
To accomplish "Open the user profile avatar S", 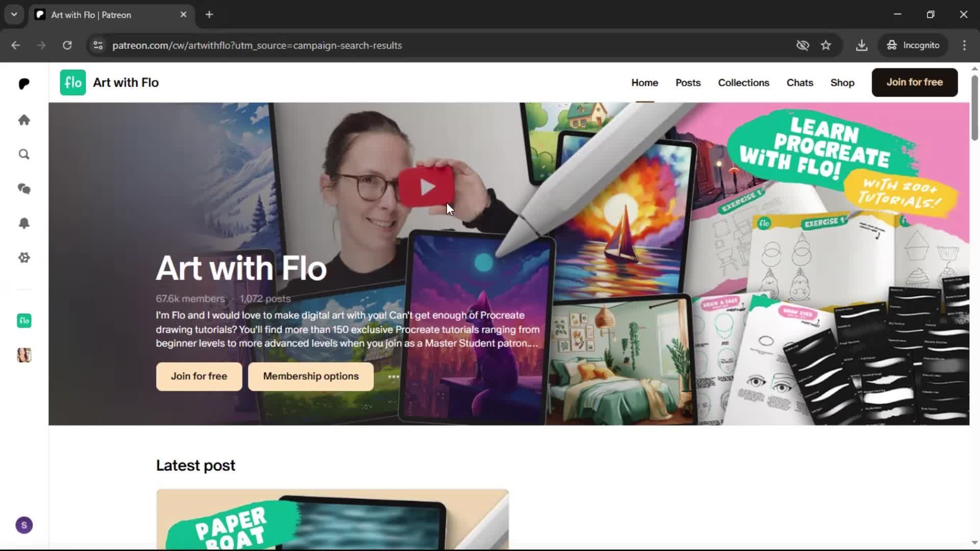I will point(24,525).
